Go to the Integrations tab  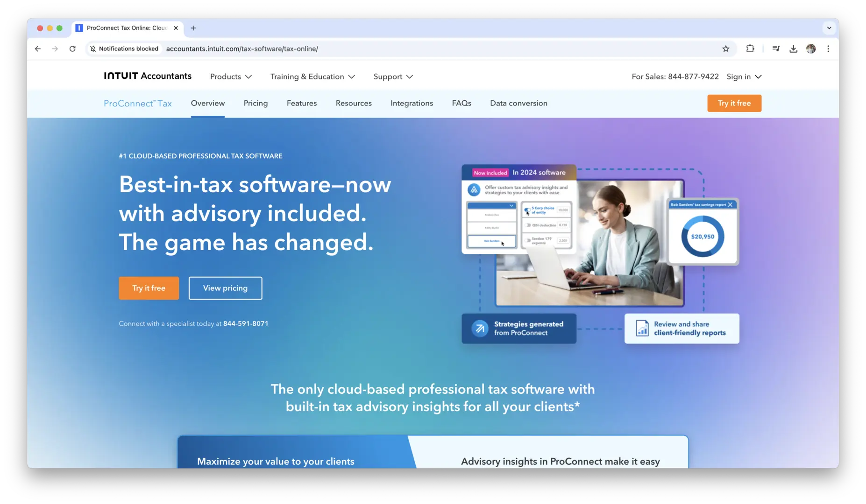(412, 103)
